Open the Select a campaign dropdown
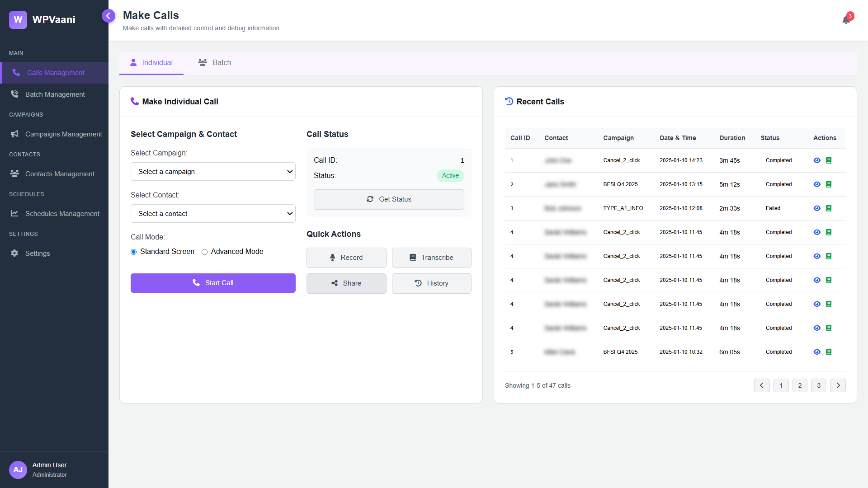The width and height of the screenshot is (868, 488). click(213, 171)
